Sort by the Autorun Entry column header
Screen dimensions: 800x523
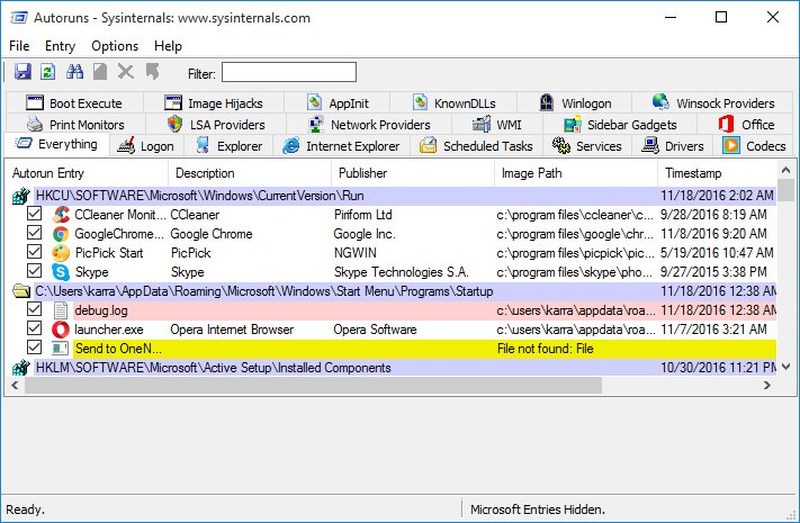[87, 173]
